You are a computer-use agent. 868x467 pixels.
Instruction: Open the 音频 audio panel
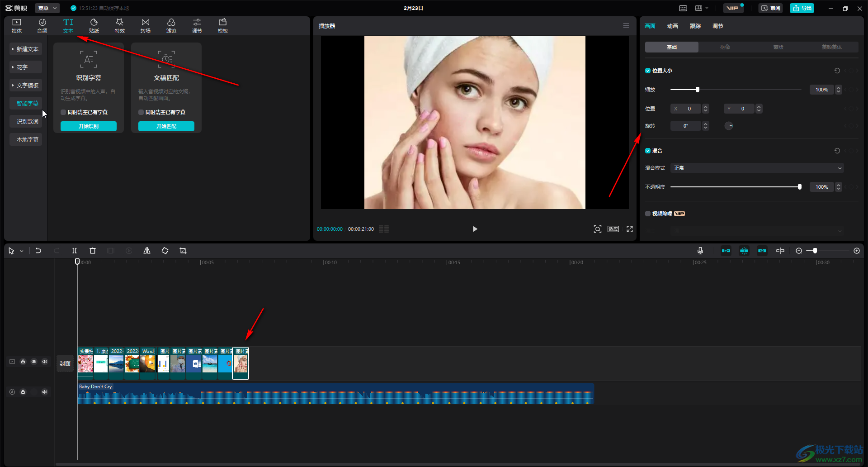point(42,26)
